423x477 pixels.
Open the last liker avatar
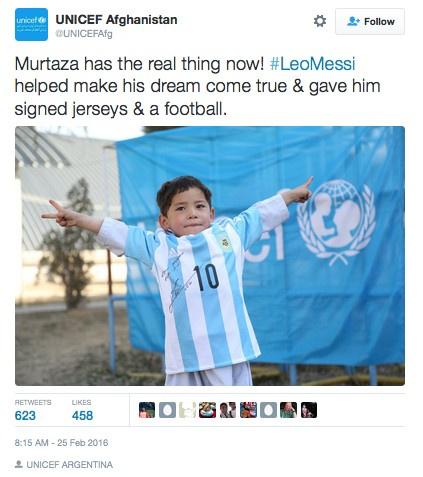(309, 410)
